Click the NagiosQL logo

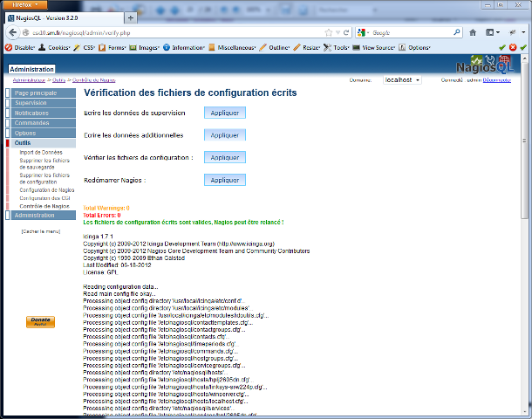coord(485,65)
